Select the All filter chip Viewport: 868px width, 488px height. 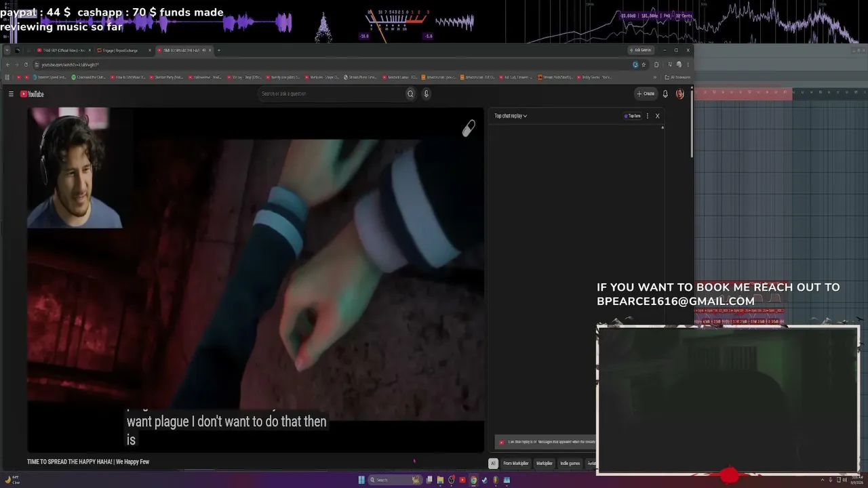tap(493, 464)
